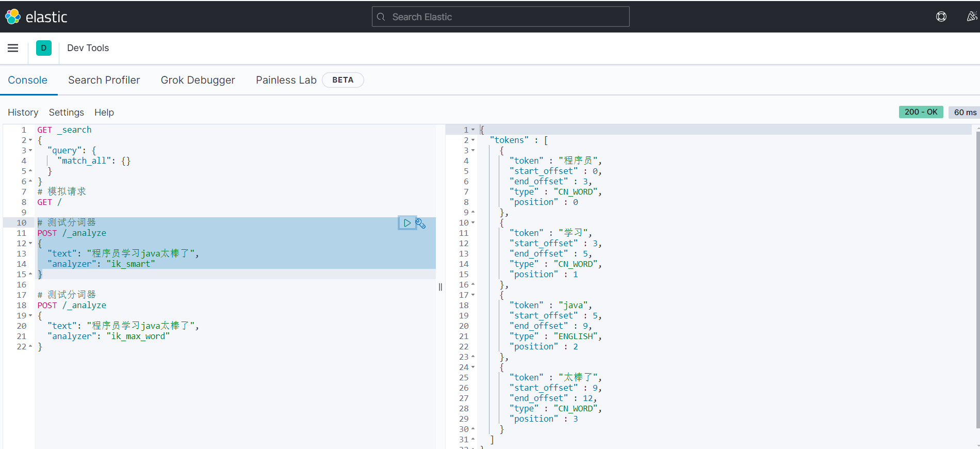
Task: Click the '"tokens" : [' response line
Action: point(519,140)
